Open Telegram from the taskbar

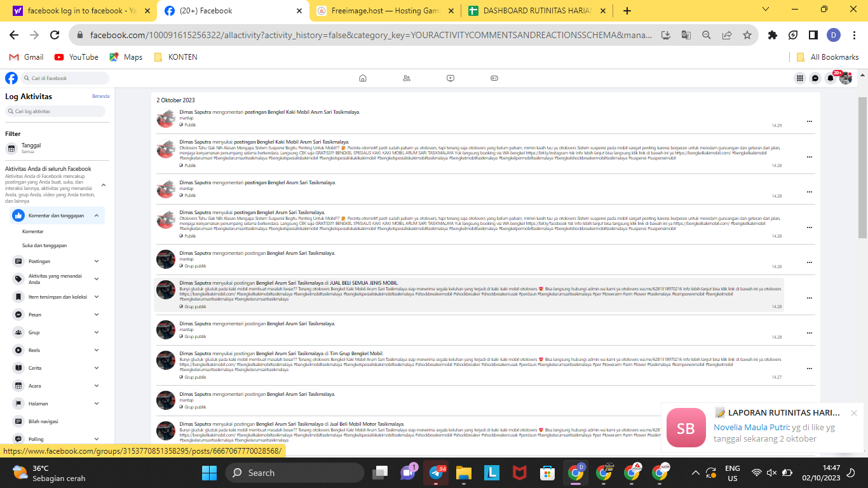(x=436, y=473)
